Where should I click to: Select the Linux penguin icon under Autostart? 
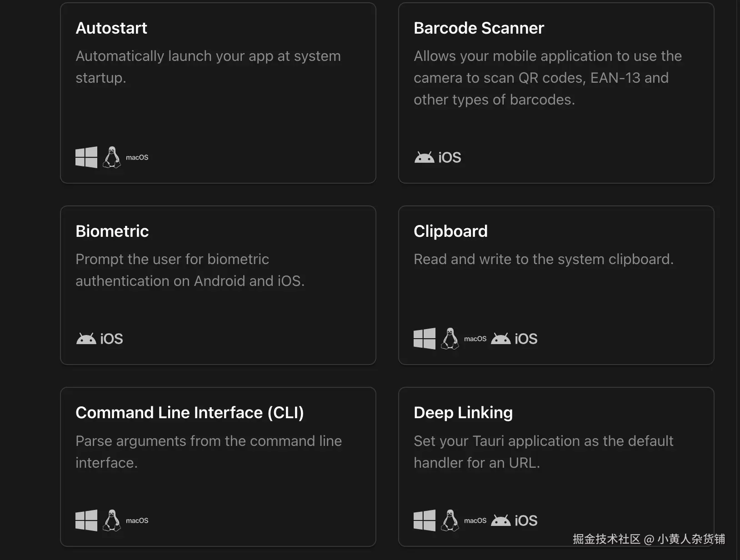(112, 157)
